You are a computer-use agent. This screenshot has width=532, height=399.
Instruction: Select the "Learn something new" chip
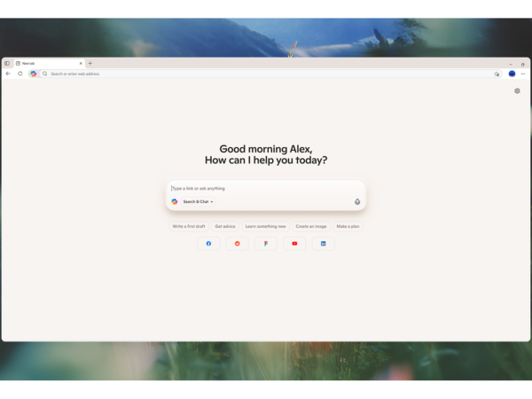(x=265, y=226)
